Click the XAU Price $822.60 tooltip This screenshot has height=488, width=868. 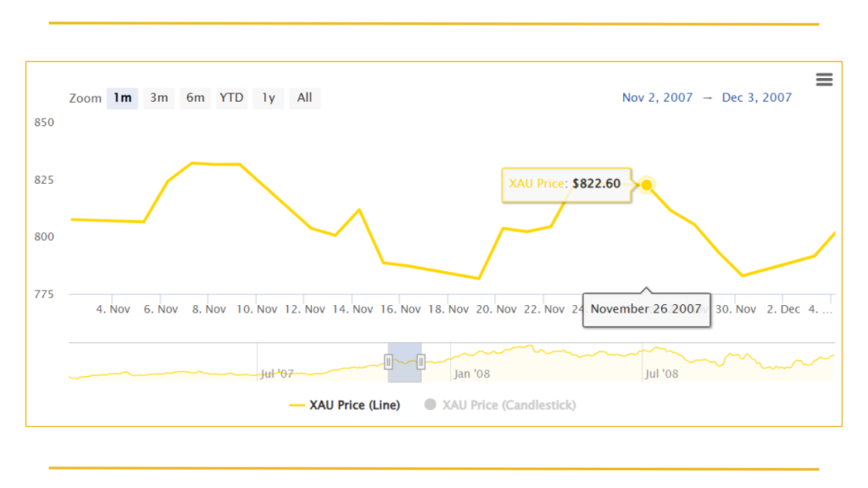[566, 185]
